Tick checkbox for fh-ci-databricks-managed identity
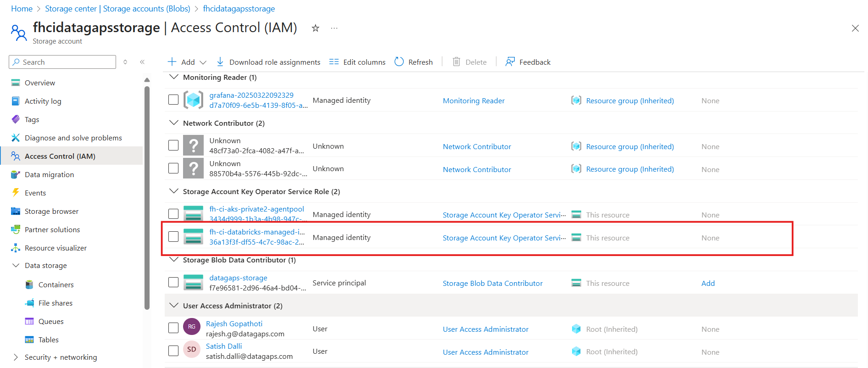The width and height of the screenshot is (868, 368). click(x=173, y=237)
